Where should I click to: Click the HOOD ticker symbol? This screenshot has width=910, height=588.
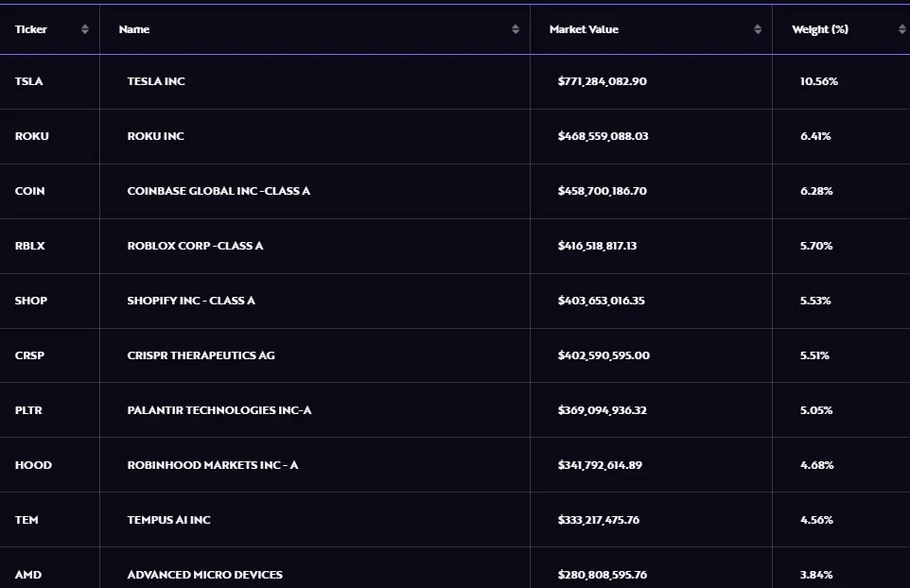coord(33,465)
